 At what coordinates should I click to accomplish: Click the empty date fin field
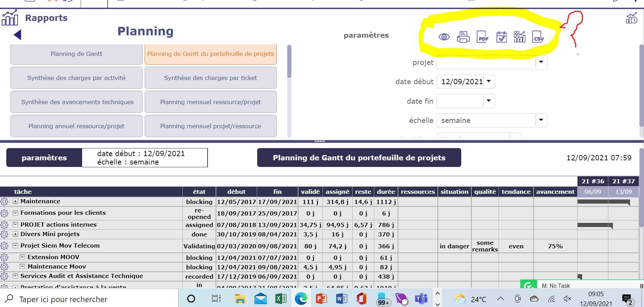tap(460, 101)
